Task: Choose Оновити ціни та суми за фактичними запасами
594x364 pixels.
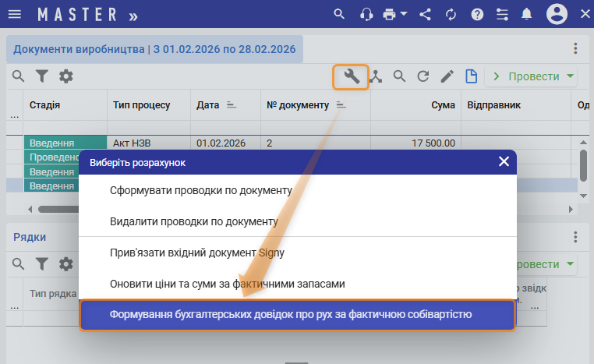Action: [227, 284]
